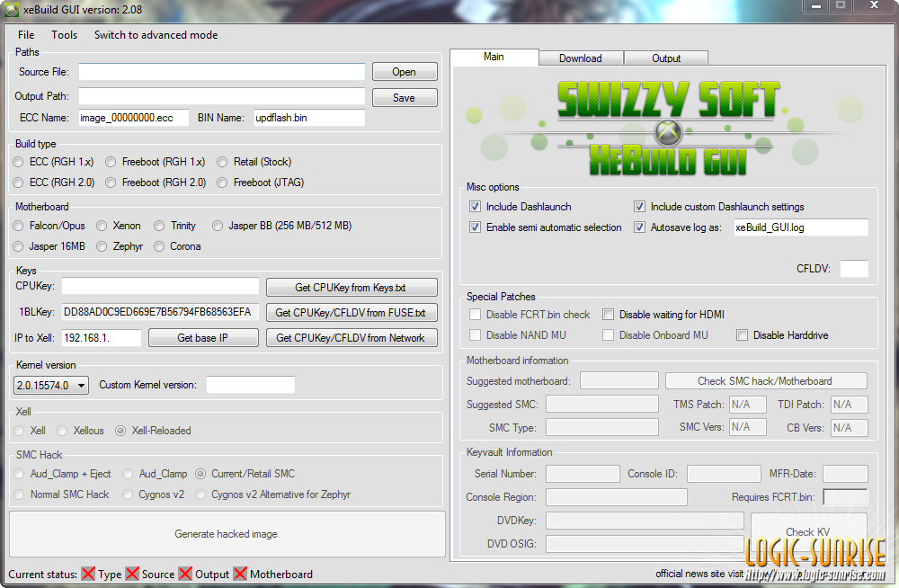
Task: Select ECC (RGH 1.x) build type
Action: pyautogui.click(x=54, y=162)
